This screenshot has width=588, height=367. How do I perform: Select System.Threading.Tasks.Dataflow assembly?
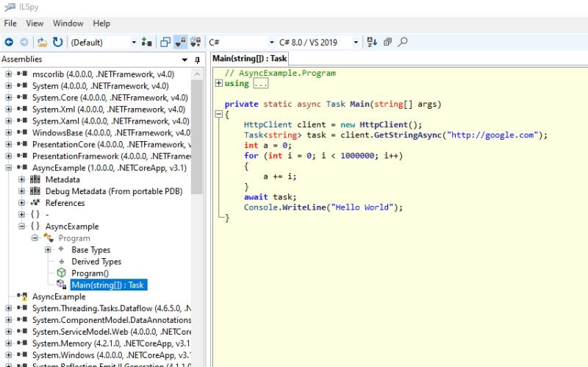112,308
